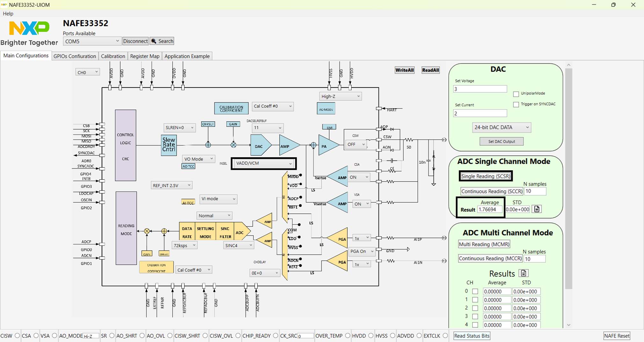Screen dimensions: 644x342
Task: Click the blue CALIBRATION COEFFICIENT block
Action: [x=231, y=109]
